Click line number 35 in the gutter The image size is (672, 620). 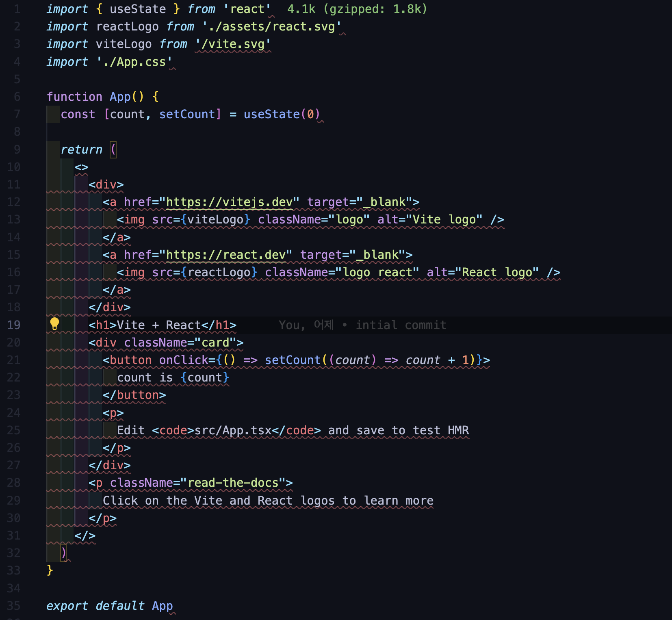14,606
